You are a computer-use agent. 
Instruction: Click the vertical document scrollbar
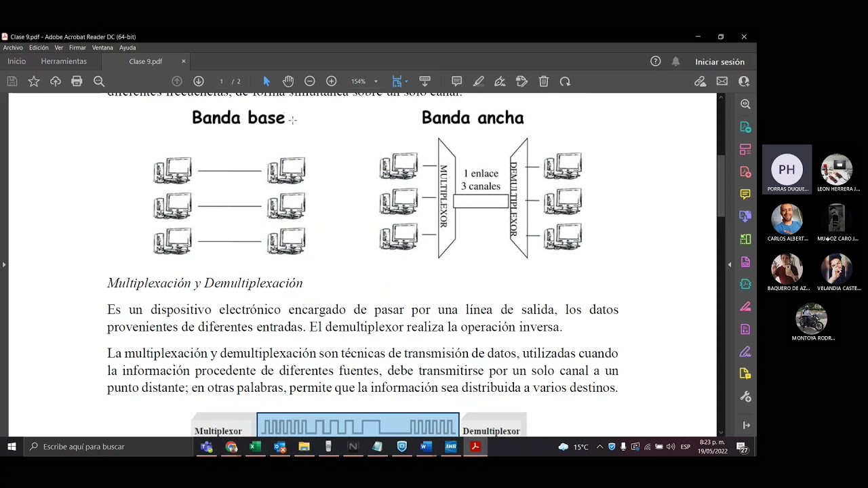[721, 186]
